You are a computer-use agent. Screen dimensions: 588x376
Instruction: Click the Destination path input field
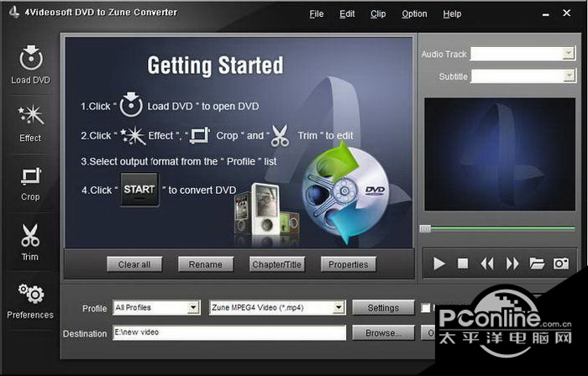pyautogui.click(x=229, y=332)
